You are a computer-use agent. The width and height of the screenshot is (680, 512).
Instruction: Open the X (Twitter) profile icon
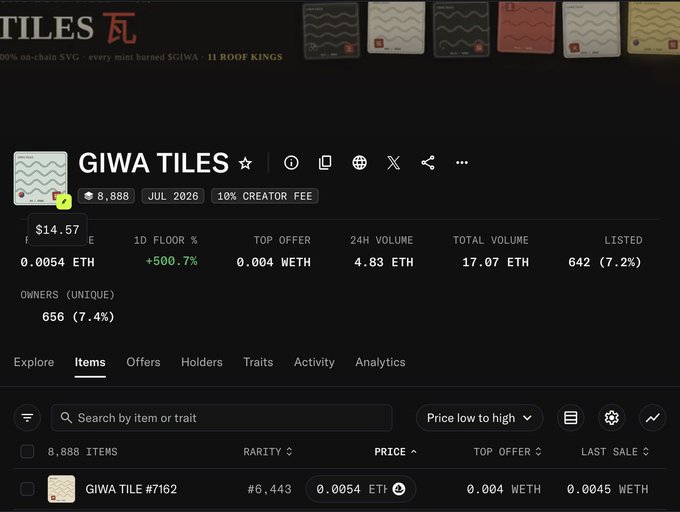click(394, 163)
